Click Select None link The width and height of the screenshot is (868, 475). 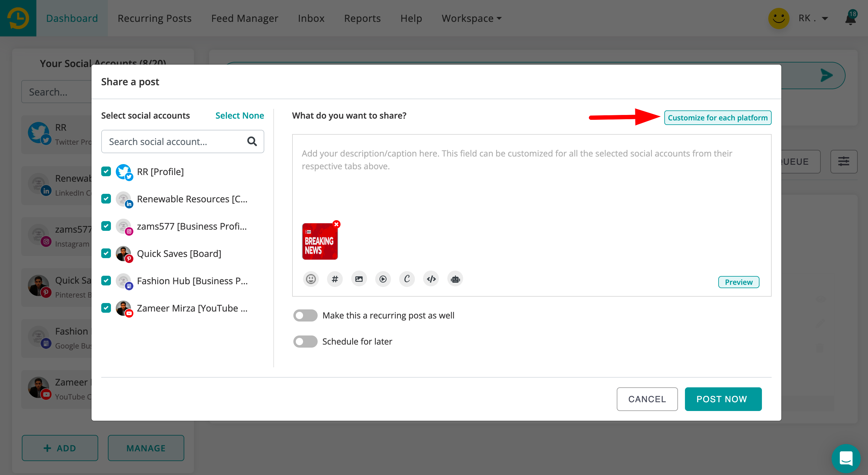pyautogui.click(x=239, y=116)
